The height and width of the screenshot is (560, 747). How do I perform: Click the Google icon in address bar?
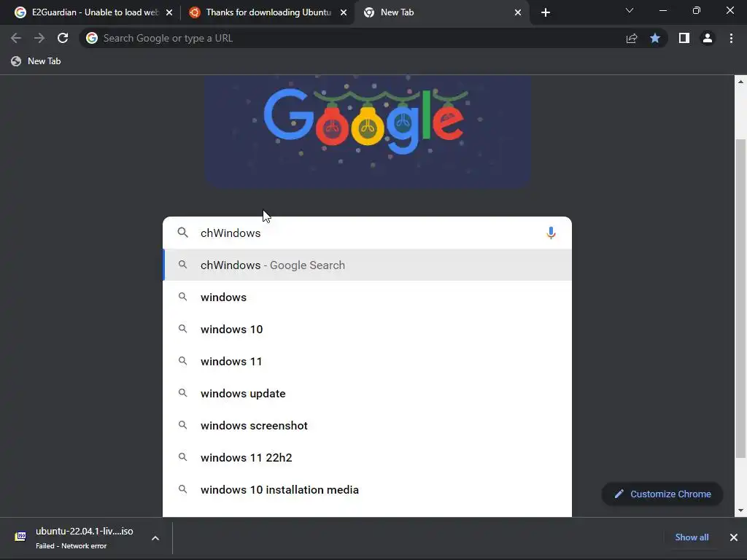[x=92, y=38]
